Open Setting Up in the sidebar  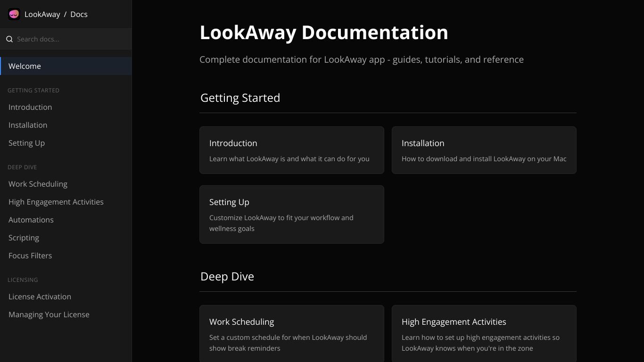[x=66, y=143]
